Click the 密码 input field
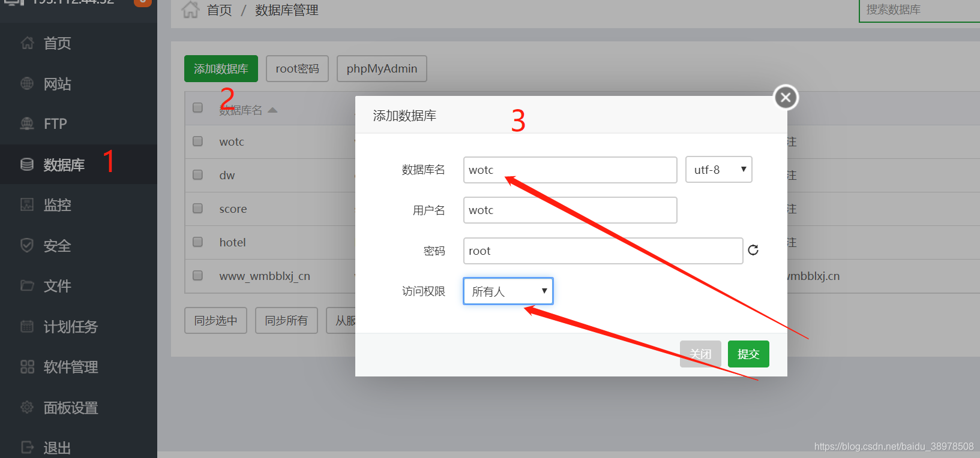The width and height of the screenshot is (980, 458). point(603,251)
